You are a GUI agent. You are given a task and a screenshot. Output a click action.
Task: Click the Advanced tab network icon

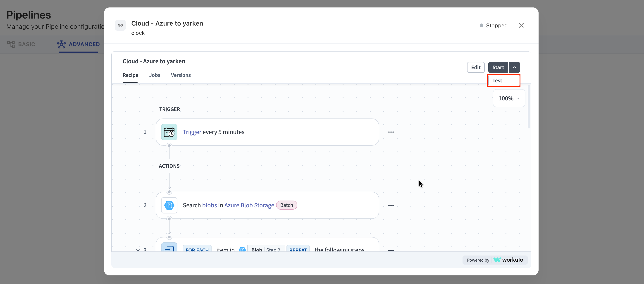coord(62,44)
